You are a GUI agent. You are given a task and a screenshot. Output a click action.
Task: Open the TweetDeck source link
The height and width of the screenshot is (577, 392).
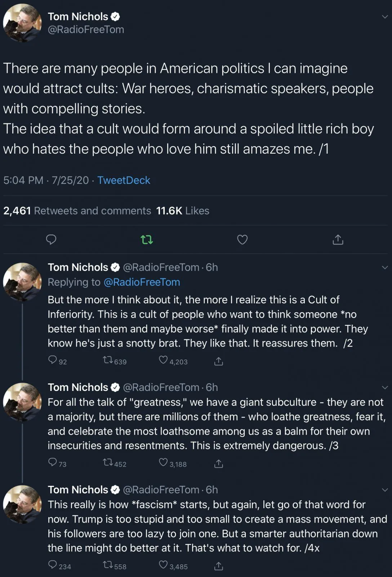point(124,180)
